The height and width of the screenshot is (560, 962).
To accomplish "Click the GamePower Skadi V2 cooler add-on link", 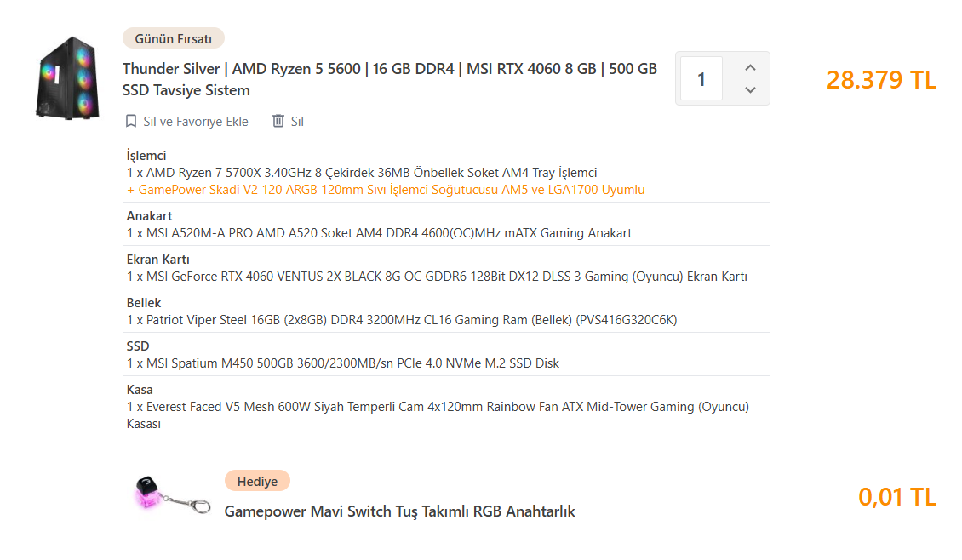I will pos(386,190).
